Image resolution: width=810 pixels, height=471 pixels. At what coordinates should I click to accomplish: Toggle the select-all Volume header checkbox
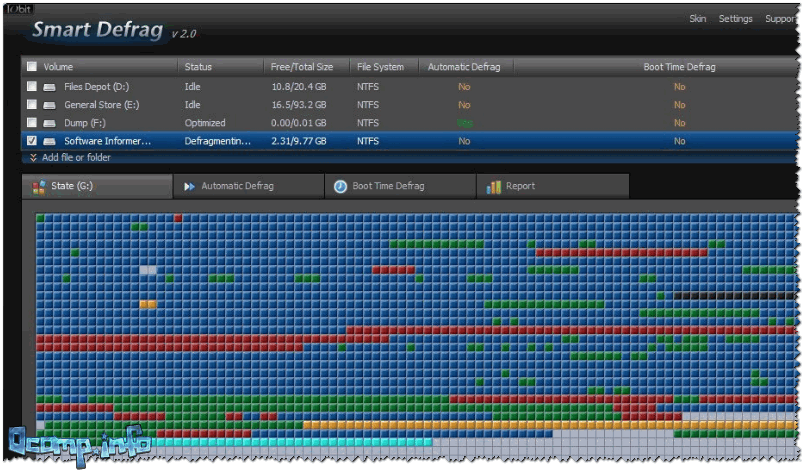point(32,66)
